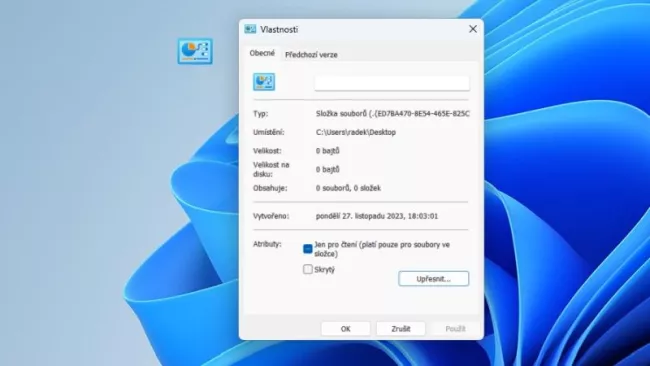Click the Velikost na disku value 0 bajtů
Image resolution: width=650 pixels, height=366 pixels.
coord(327,170)
